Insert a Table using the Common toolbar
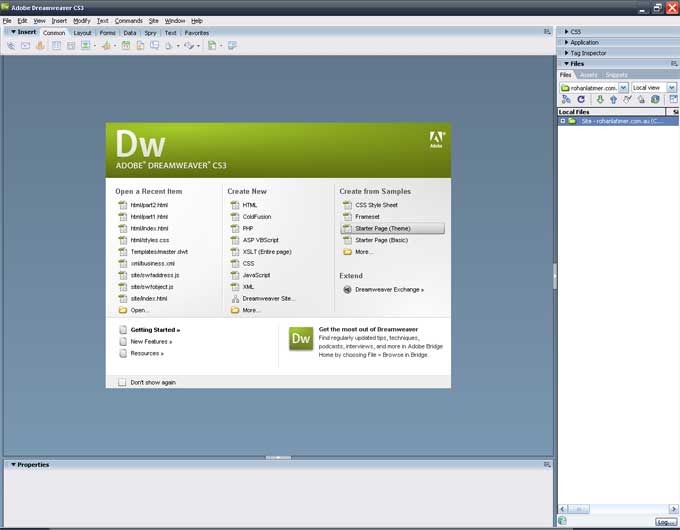 coord(56,46)
